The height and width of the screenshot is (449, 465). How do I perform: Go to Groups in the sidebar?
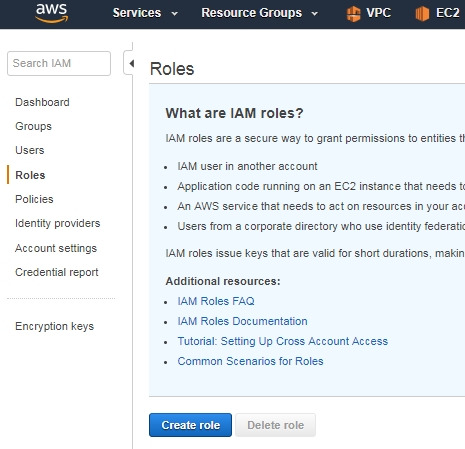33,126
